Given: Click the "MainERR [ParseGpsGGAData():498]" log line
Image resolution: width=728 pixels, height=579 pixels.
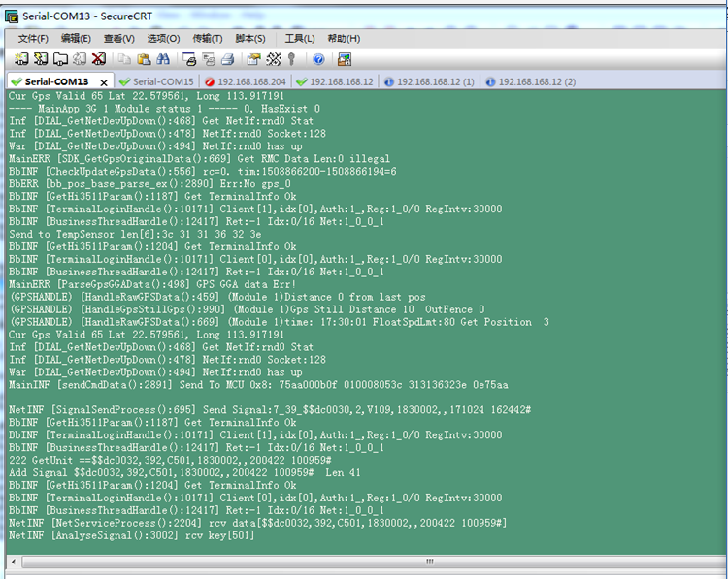Looking at the screenshot, I should [x=152, y=284].
